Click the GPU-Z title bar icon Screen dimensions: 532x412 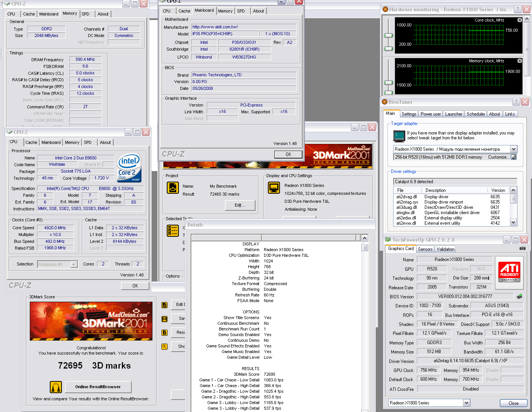(387, 240)
